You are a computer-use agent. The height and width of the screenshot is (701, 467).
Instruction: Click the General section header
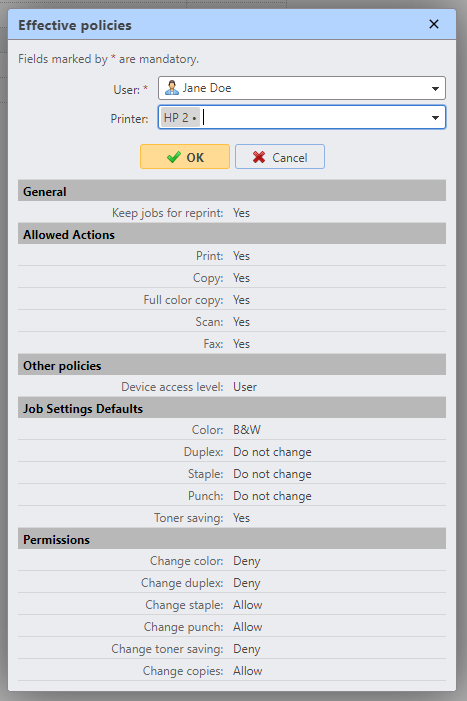coord(232,191)
